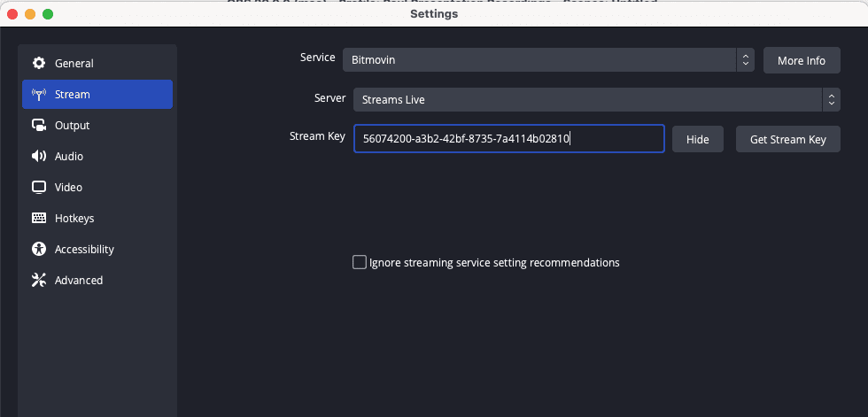Click the green zoom window button
868x417 pixels.
[48, 14]
